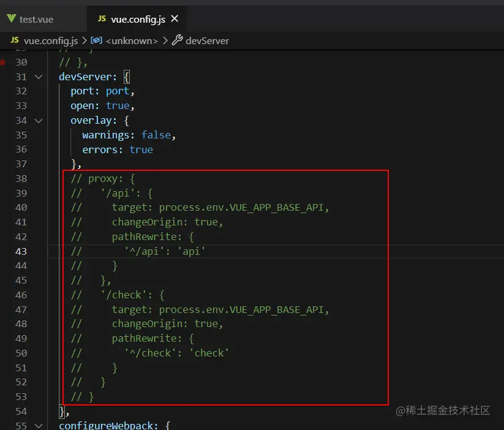Click 'warnings: false,' in the code
The height and width of the screenshot is (430, 504).
tap(129, 135)
